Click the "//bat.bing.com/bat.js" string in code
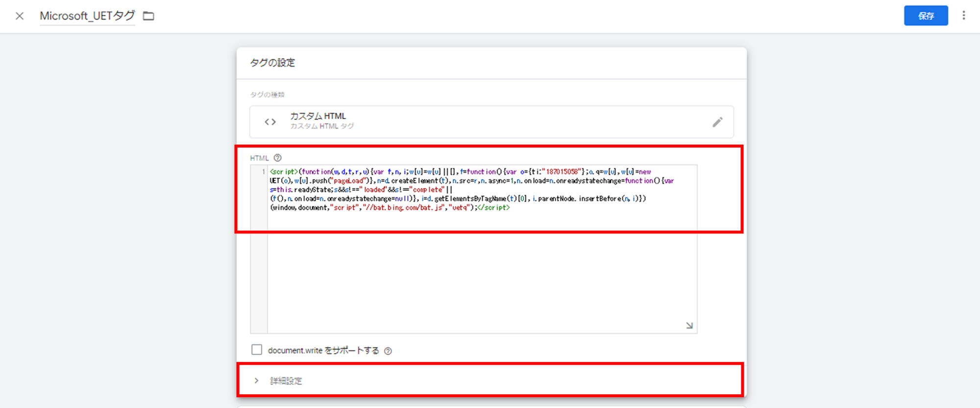 404,208
